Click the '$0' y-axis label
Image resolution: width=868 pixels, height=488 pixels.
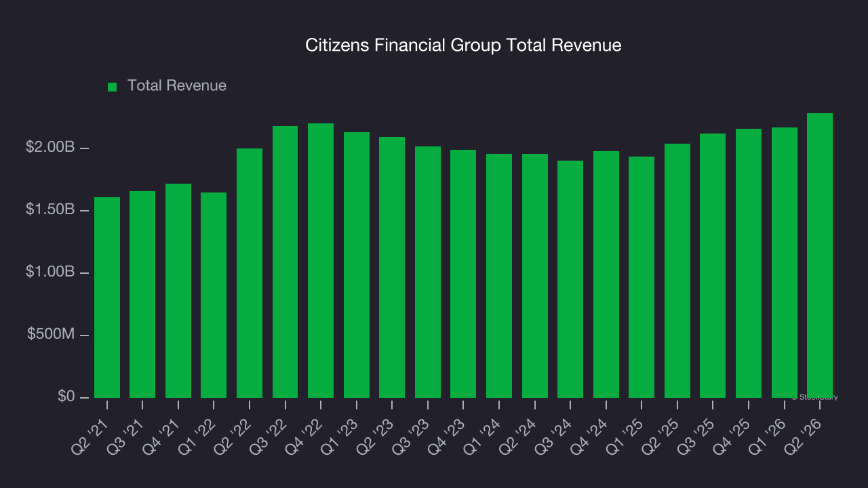point(65,396)
